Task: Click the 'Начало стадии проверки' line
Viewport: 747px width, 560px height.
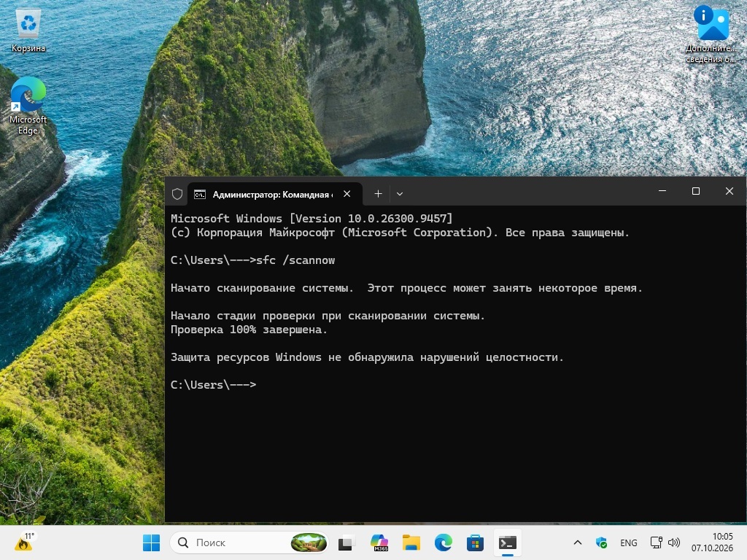Action: (328, 316)
